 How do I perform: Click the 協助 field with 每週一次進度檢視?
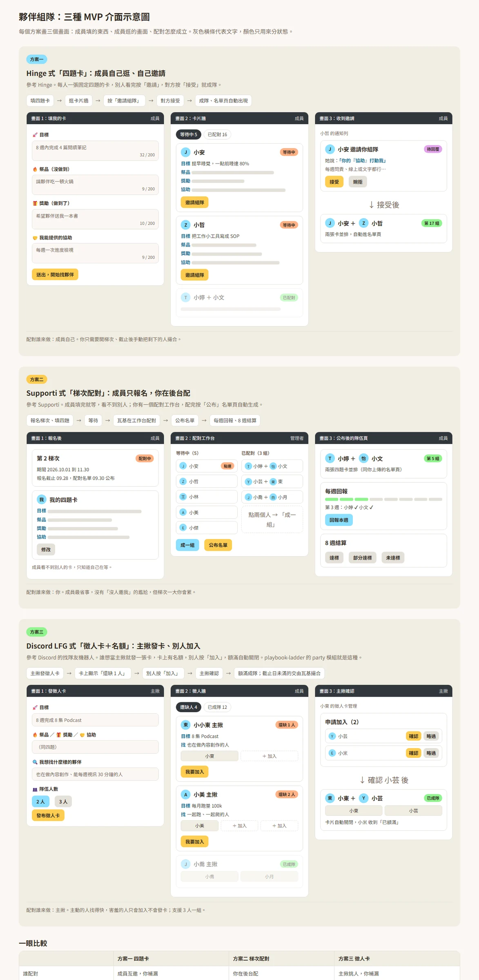[x=95, y=253]
